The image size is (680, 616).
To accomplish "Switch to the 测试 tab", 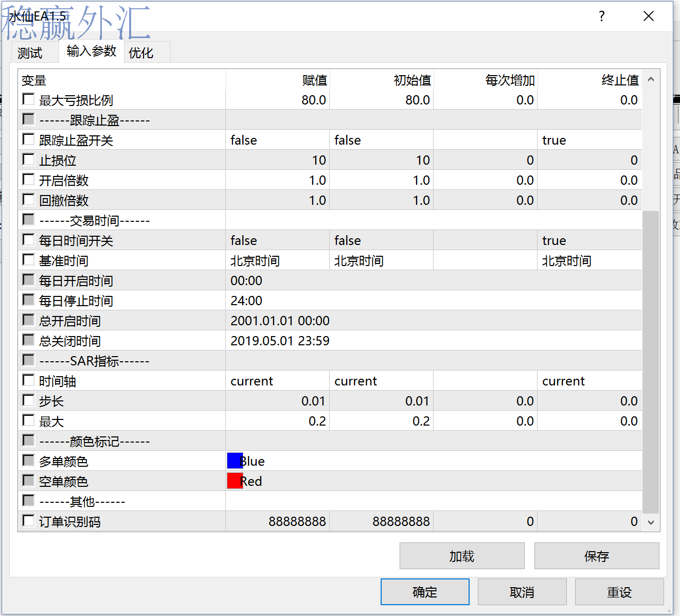I will point(30,52).
